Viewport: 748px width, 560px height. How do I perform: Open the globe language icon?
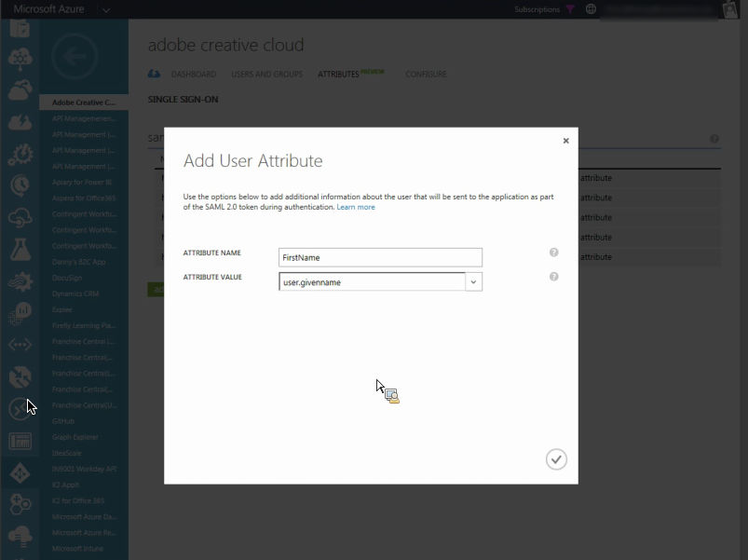[x=591, y=9]
